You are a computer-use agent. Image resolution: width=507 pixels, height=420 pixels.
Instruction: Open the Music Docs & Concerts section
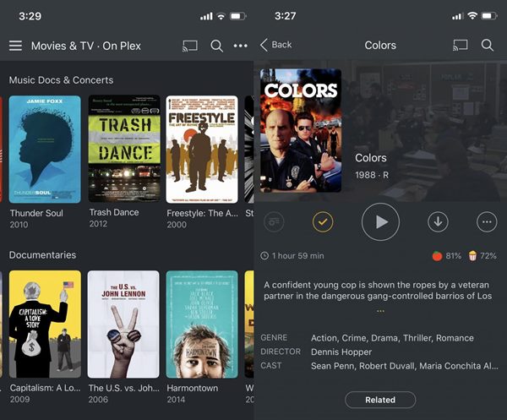[61, 80]
